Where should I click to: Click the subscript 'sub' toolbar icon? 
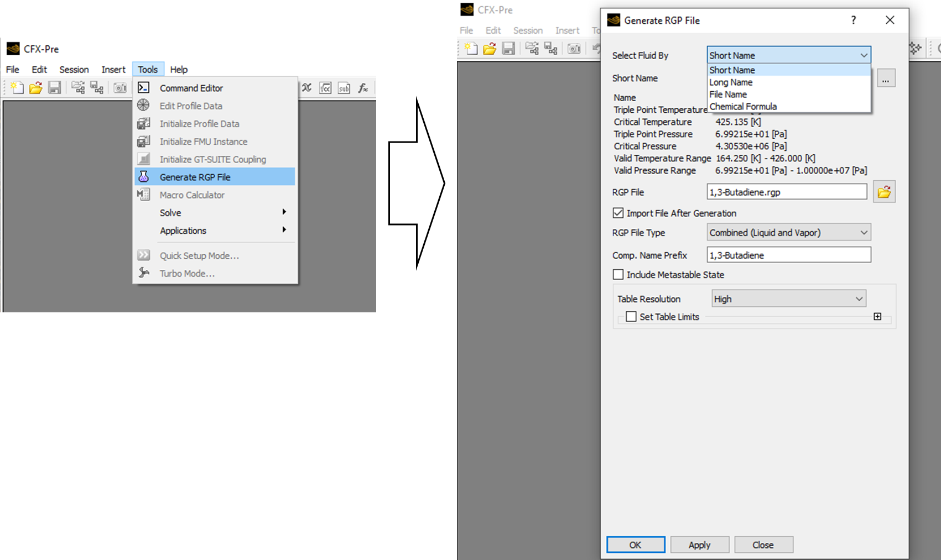coord(344,87)
